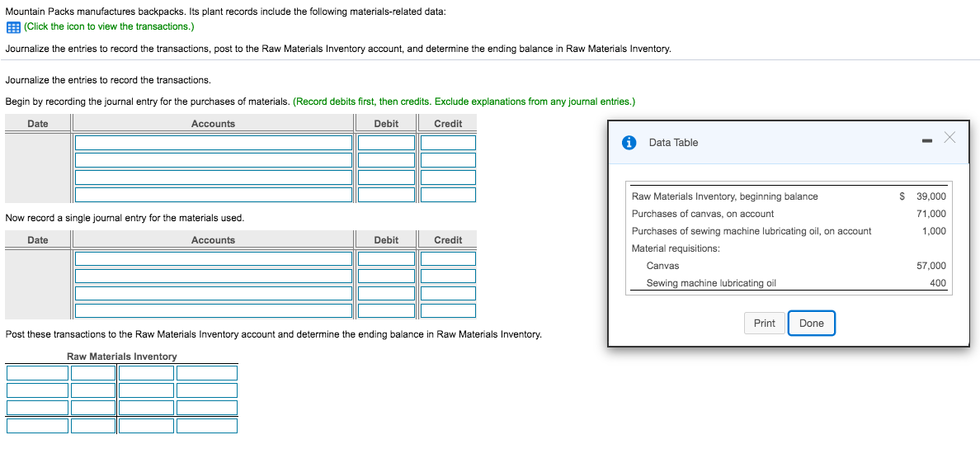Click fourth debit field of materials used entry
Image resolution: width=980 pixels, height=468 pixels.
point(386,310)
